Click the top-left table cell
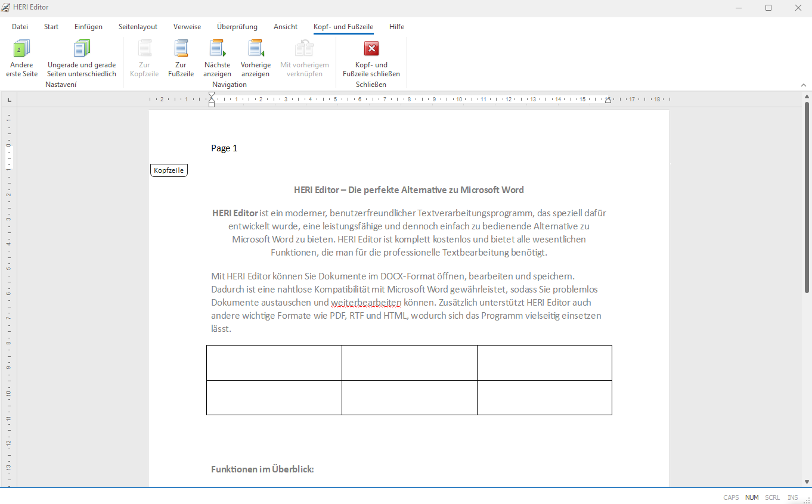The width and height of the screenshot is (812, 504). [x=274, y=363]
